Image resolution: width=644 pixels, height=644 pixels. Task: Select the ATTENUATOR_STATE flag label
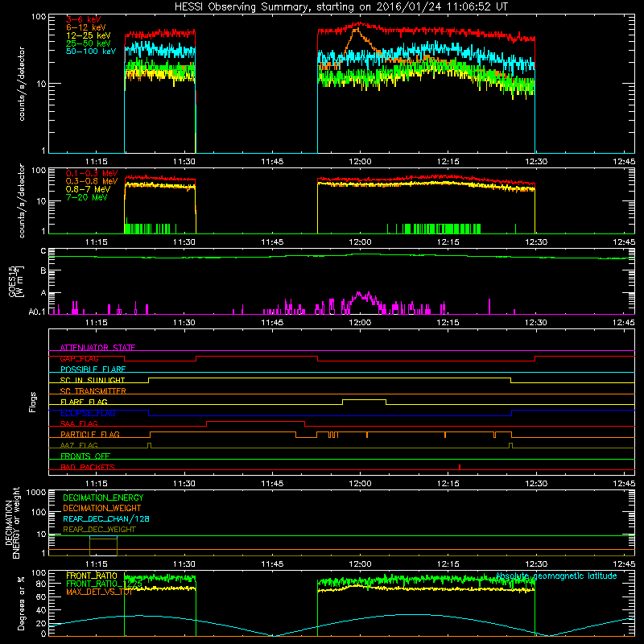(97, 348)
